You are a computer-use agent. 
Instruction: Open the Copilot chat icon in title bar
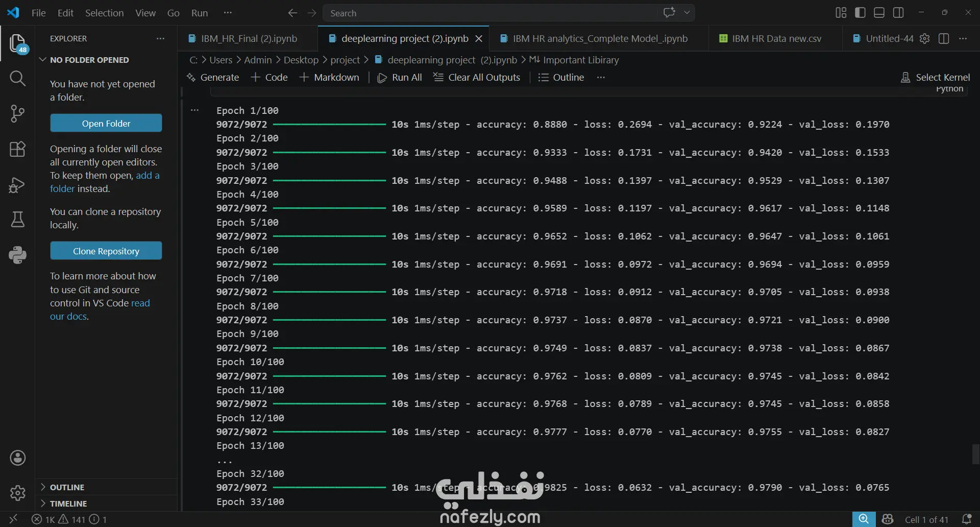point(669,13)
